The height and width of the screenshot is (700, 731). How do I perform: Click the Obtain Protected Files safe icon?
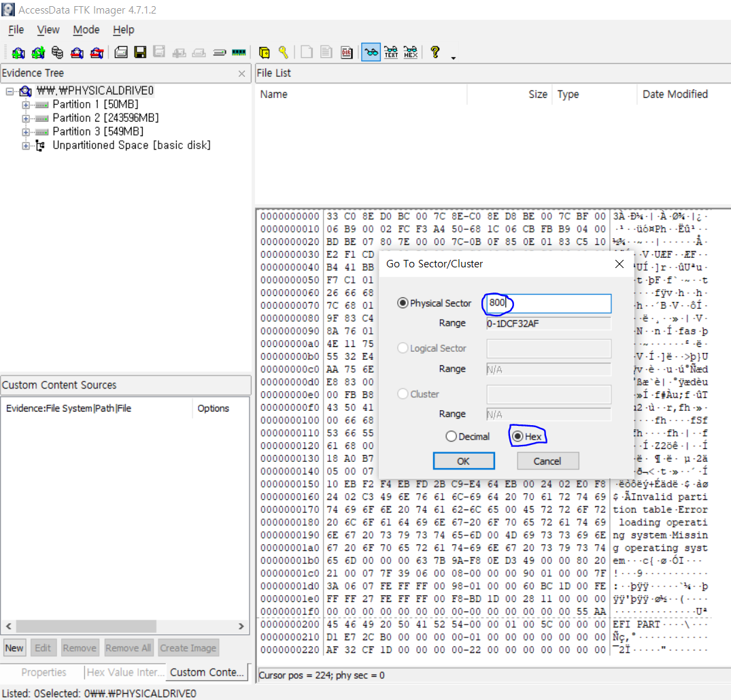[x=265, y=52]
